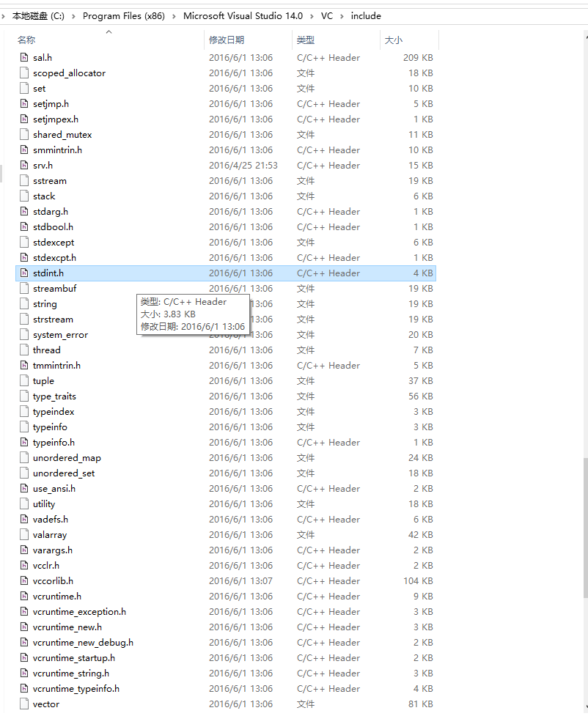Viewport: 588px width, 716px height.
Task: Click the file icon beside vector
Action: tap(25, 704)
